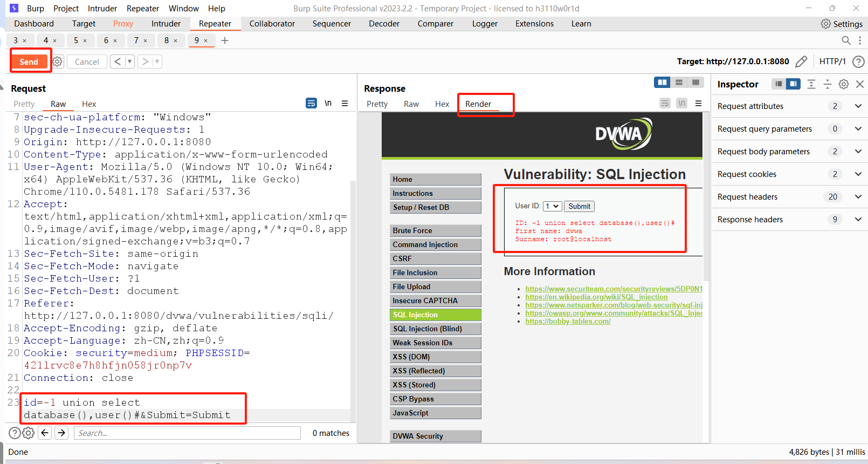The width and height of the screenshot is (868, 464).
Task: Open the forward history dropdown arrow
Action: point(157,62)
